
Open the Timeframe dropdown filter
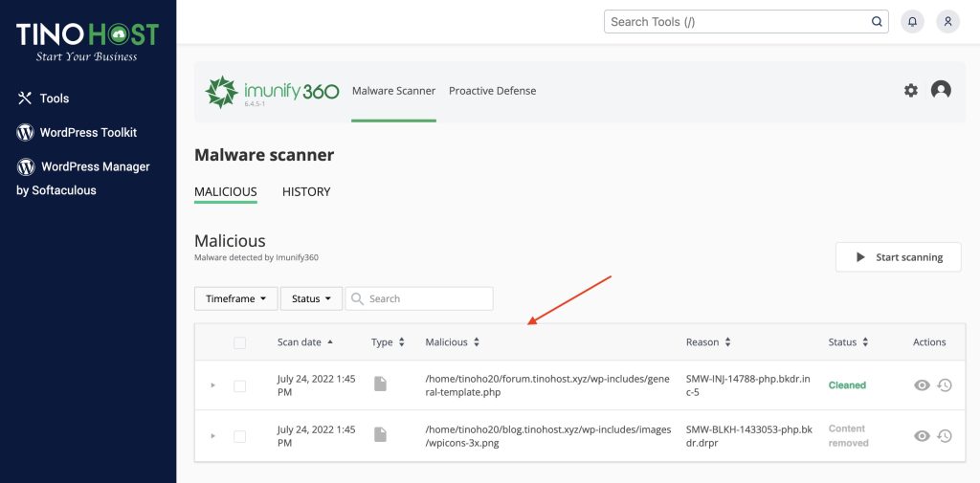click(x=236, y=298)
